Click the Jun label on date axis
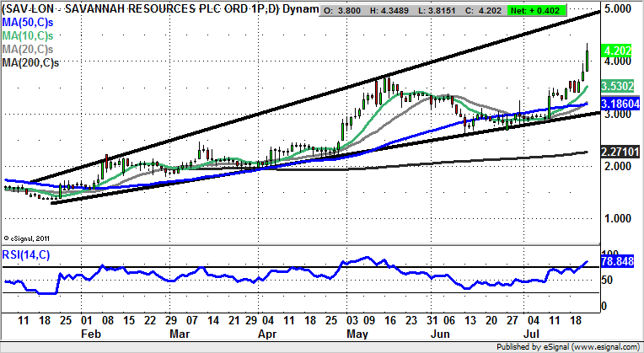This screenshot has height=353, width=644. 441,334
